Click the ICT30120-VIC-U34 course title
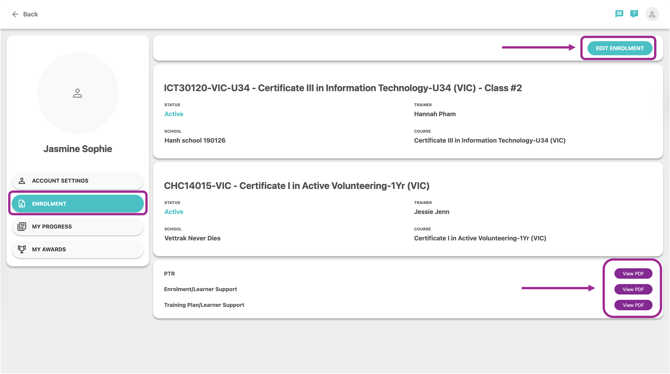Image resolution: width=670 pixels, height=374 pixels. pos(343,88)
